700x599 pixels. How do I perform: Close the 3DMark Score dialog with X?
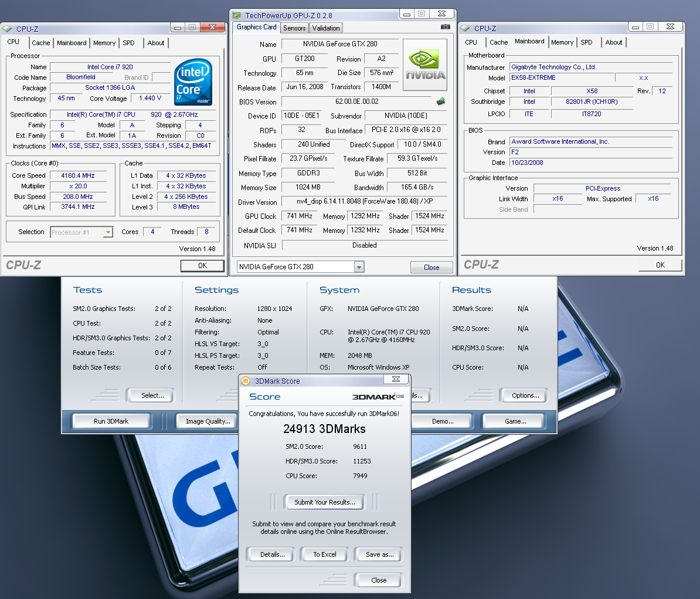click(396, 379)
